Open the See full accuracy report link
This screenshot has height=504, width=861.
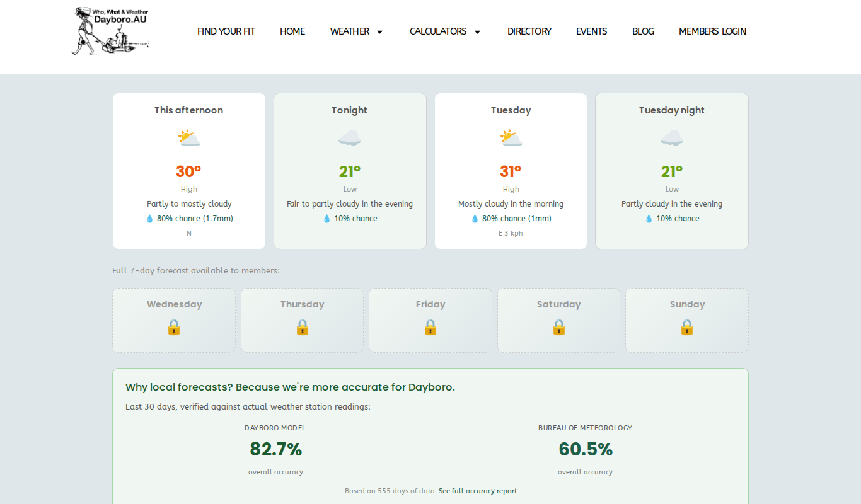pos(478,491)
